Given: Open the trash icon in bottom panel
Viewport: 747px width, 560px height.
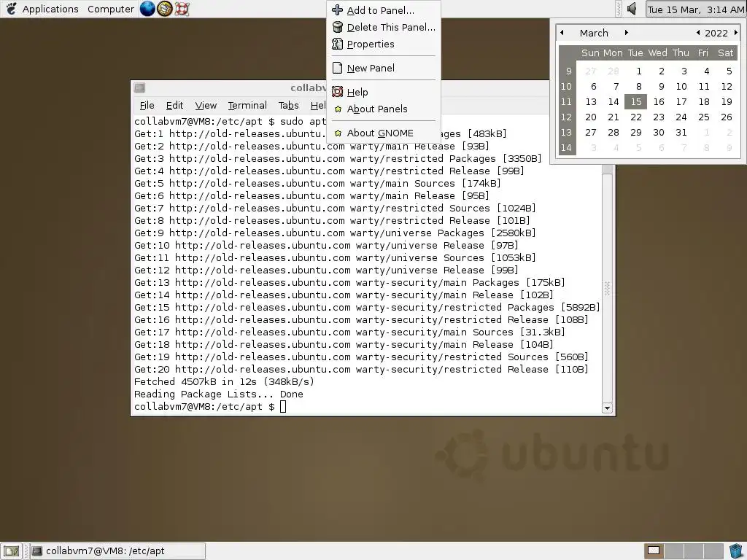Looking at the screenshot, I should 735,551.
